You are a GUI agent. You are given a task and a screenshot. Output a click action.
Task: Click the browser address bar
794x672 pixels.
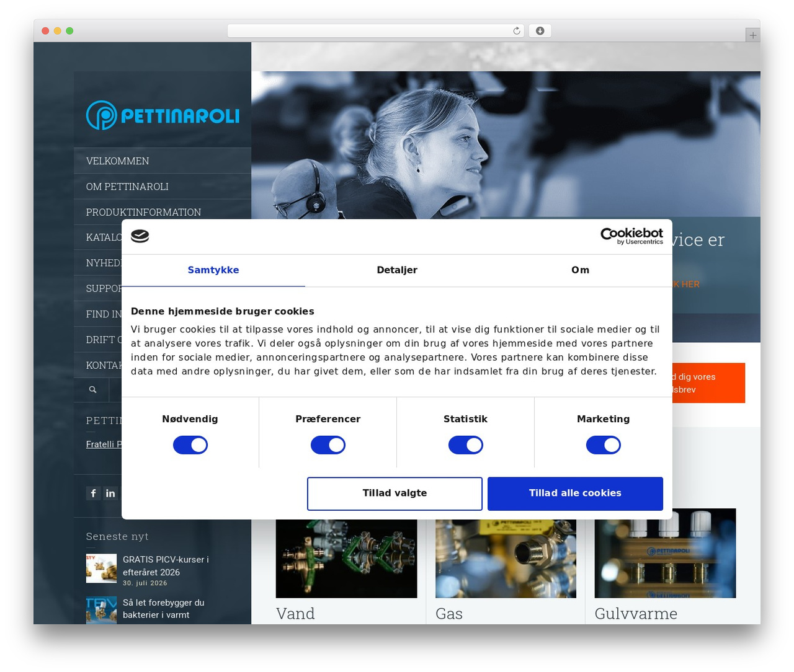(375, 31)
